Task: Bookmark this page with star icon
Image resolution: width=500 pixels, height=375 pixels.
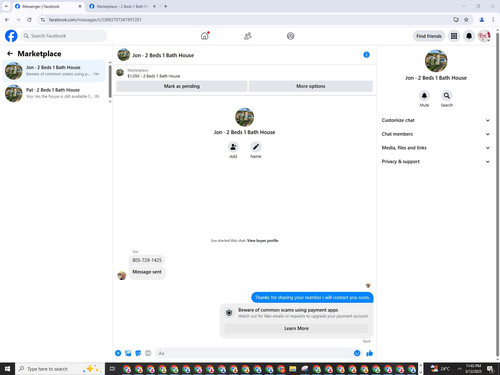Action: click(x=466, y=20)
